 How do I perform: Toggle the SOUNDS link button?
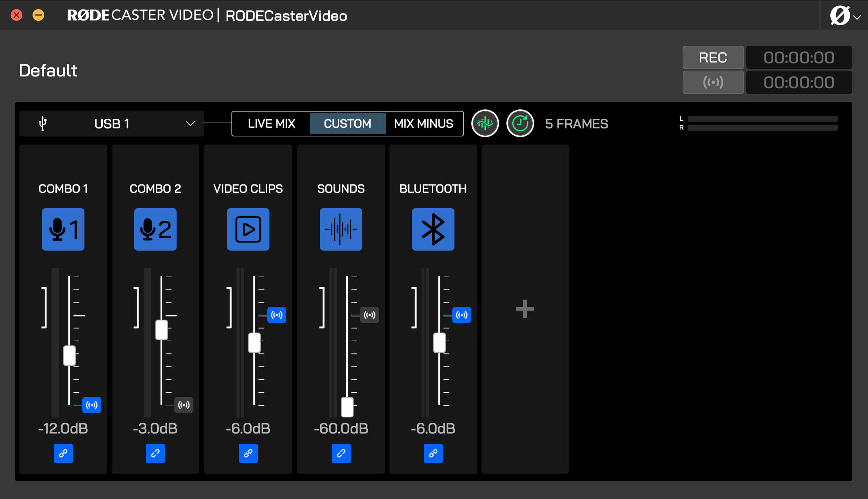pos(341,453)
